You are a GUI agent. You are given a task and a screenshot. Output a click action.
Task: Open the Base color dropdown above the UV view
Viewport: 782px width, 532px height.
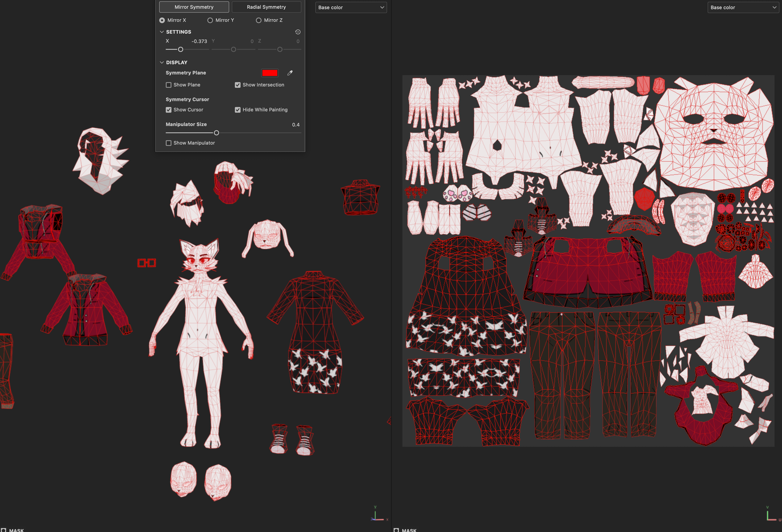pos(743,7)
